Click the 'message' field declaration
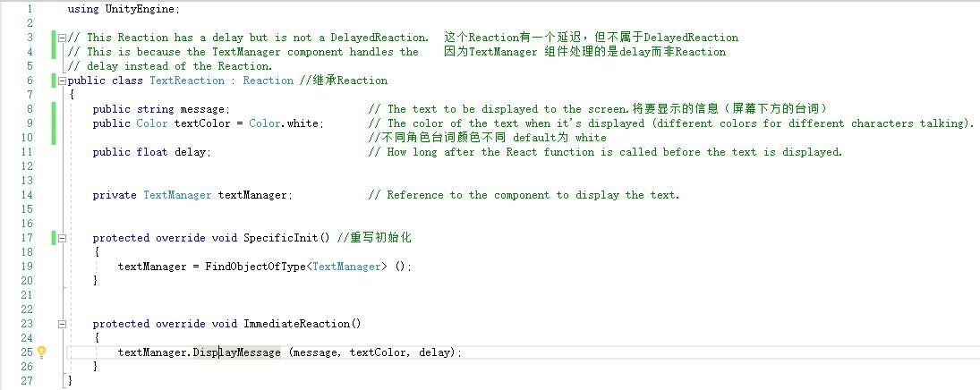 coord(203,109)
